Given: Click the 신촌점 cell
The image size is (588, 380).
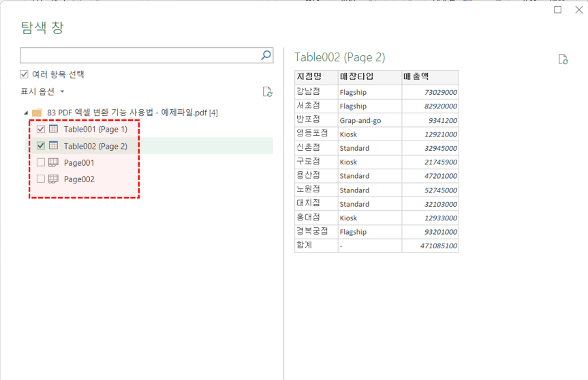Looking at the screenshot, I should click(316, 147).
